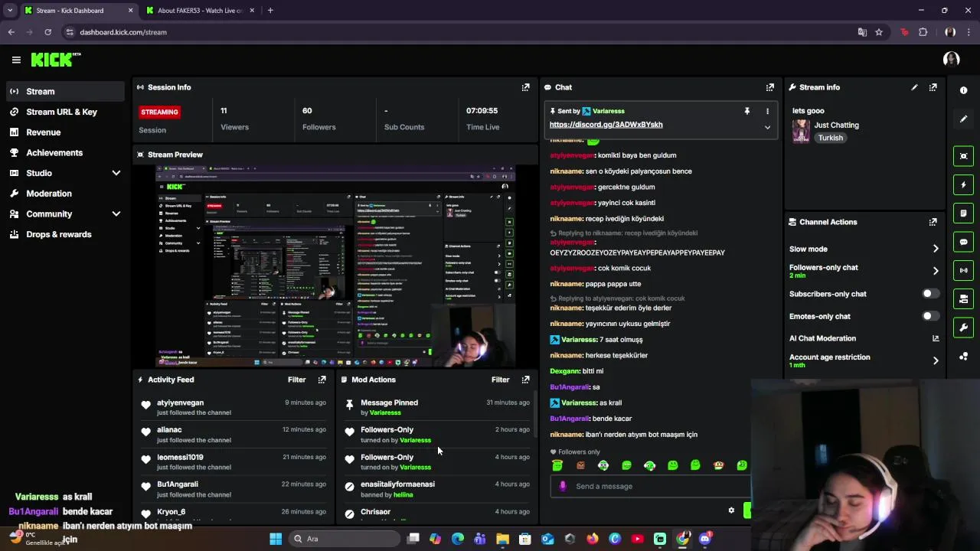Click the purple microphone icon in chat input

point(563,486)
